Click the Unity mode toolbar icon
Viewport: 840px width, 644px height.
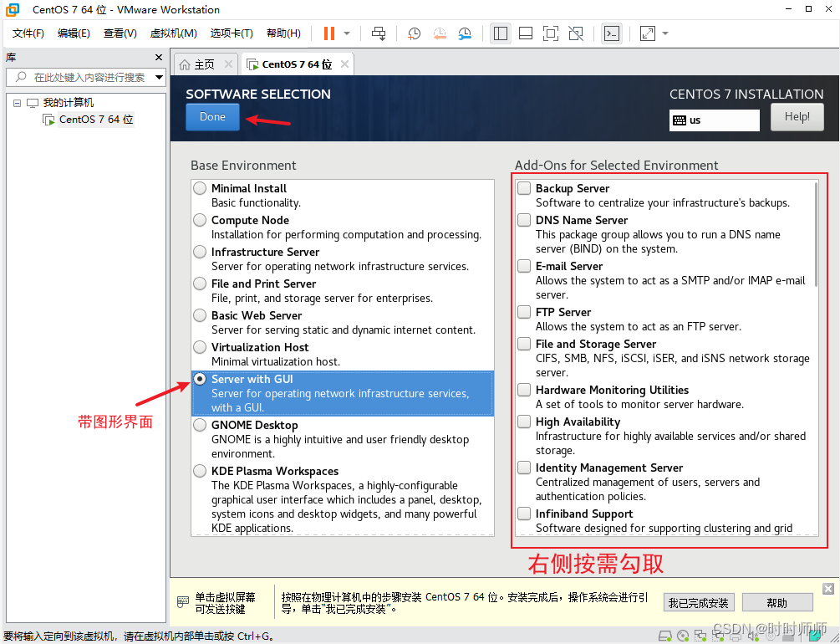[x=576, y=33]
